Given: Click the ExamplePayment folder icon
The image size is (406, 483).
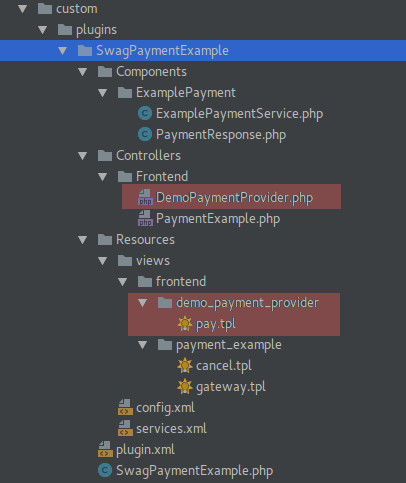Looking at the screenshot, I should tap(125, 93).
